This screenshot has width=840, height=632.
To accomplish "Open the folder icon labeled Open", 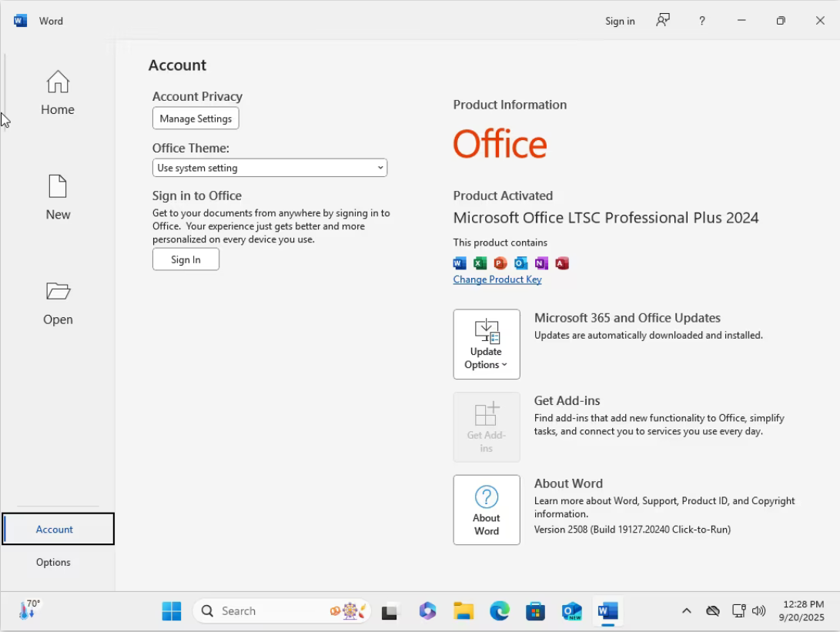I will coord(57,291).
